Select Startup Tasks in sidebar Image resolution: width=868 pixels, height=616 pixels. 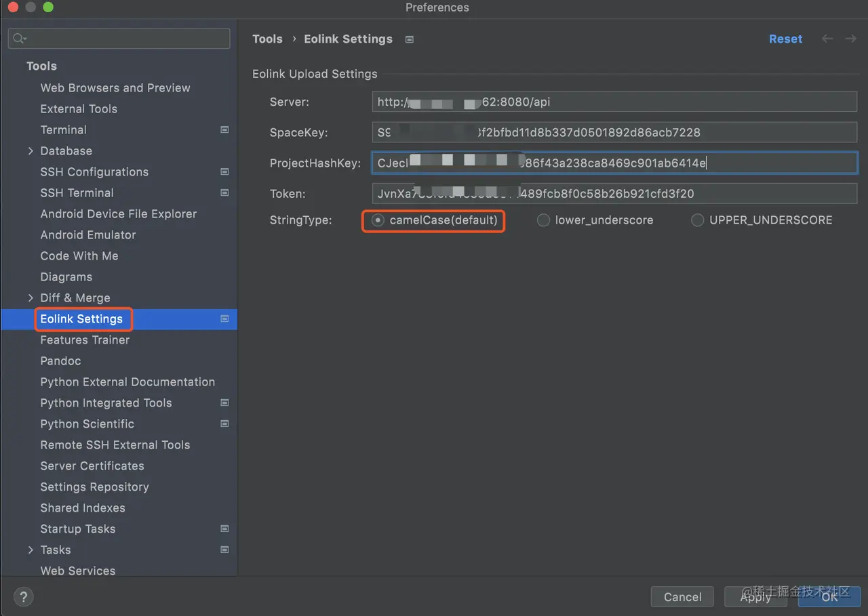click(x=78, y=529)
